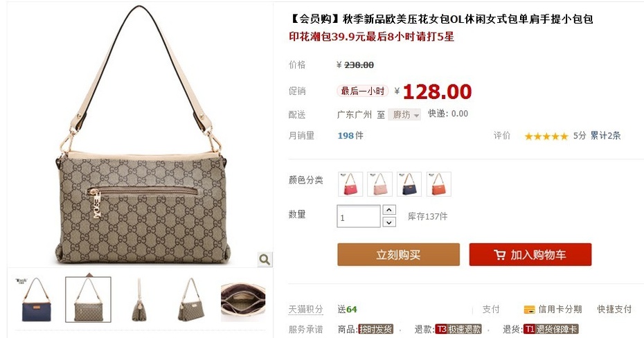This screenshot has width=644, height=338.
Task: Select the red bag color option
Action: click(x=350, y=184)
